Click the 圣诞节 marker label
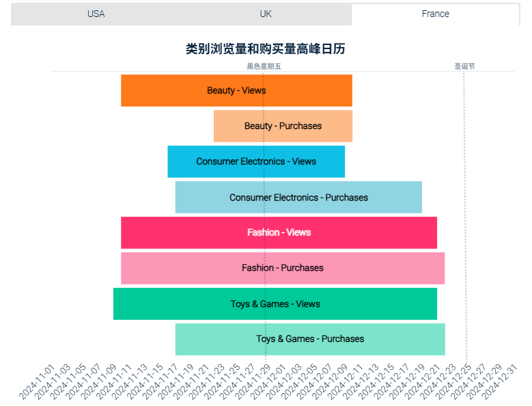The image size is (532, 406). 464,66
